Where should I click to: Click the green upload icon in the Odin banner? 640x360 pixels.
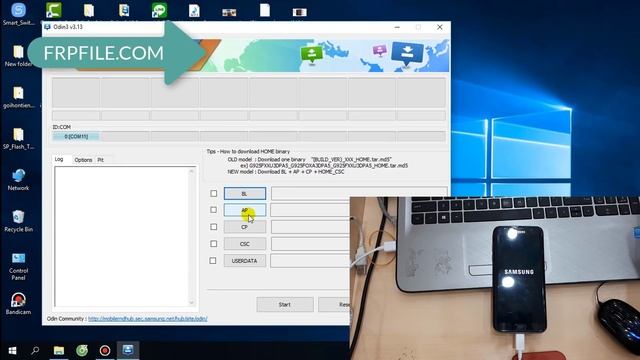point(311,54)
